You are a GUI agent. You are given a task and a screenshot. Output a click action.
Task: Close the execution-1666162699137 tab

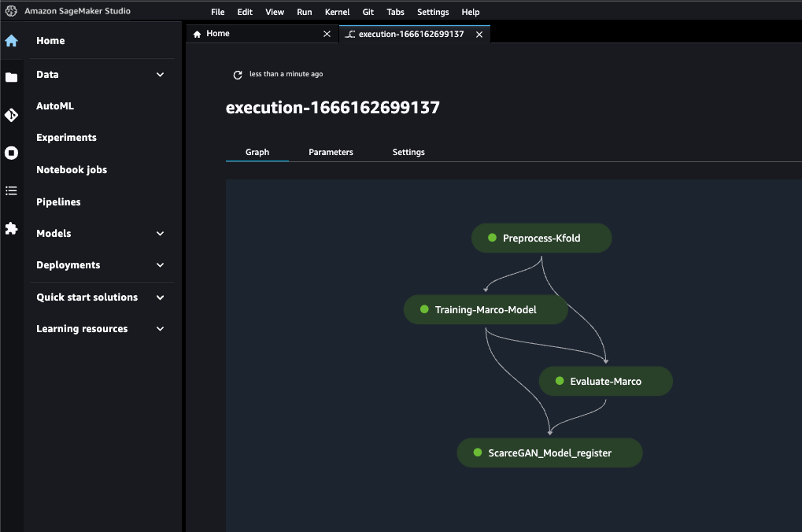click(x=478, y=34)
